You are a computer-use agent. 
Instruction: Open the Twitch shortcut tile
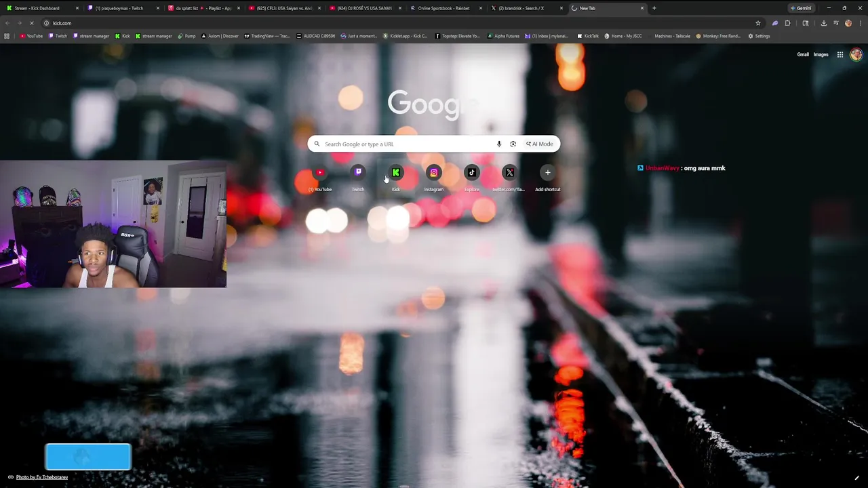[x=358, y=178]
